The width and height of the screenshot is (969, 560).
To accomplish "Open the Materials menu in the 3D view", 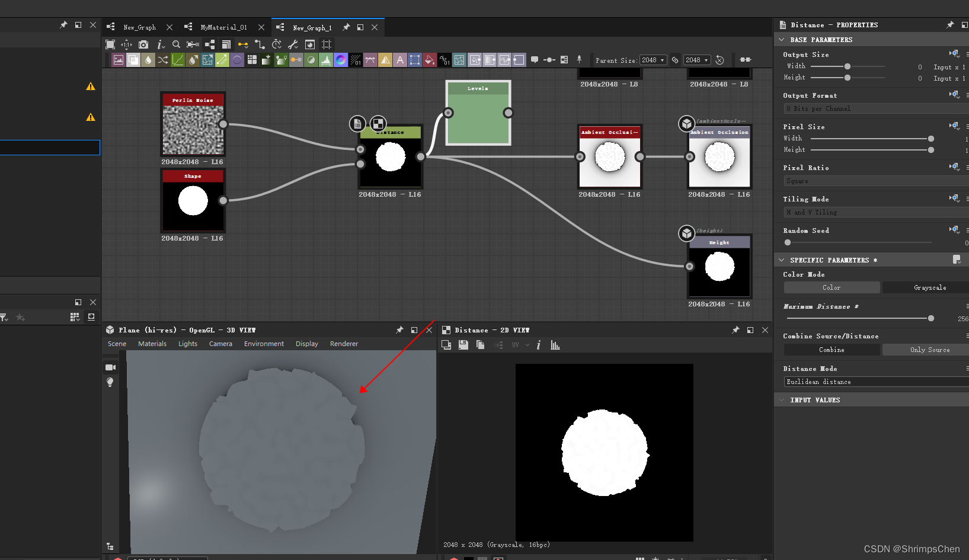I will [152, 344].
